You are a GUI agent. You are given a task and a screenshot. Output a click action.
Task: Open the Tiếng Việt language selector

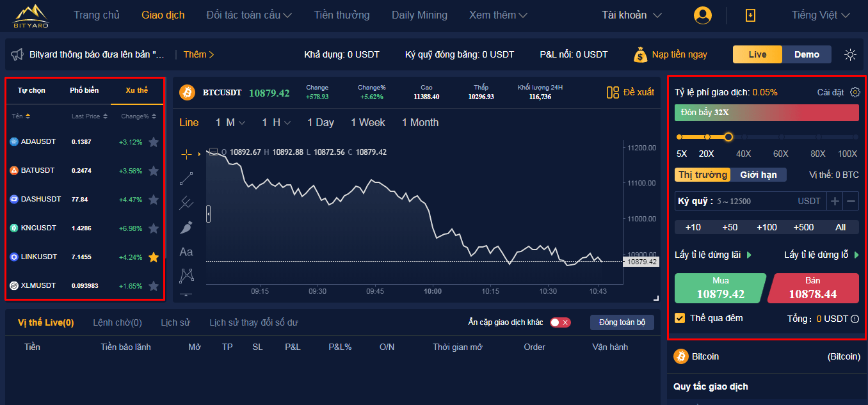coord(821,15)
